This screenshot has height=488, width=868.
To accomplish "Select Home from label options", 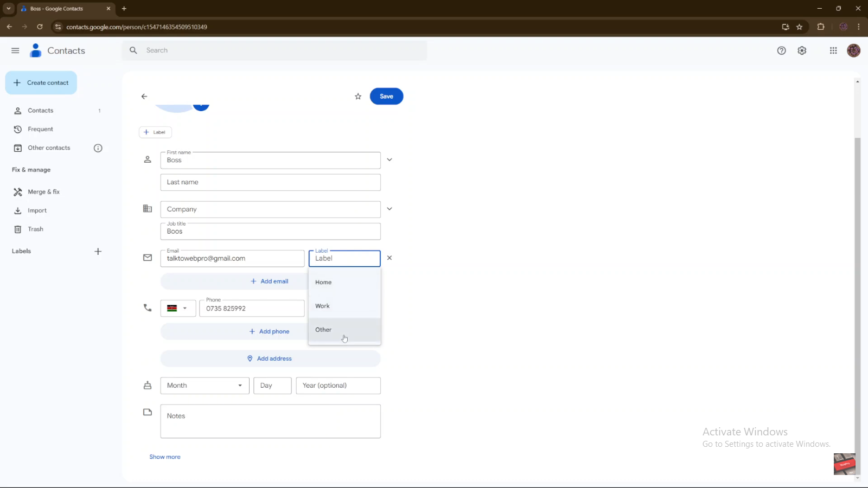I will [x=344, y=282].
